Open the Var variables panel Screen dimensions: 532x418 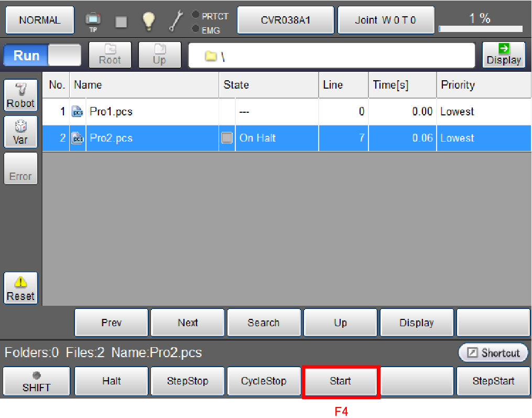[20, 132]
